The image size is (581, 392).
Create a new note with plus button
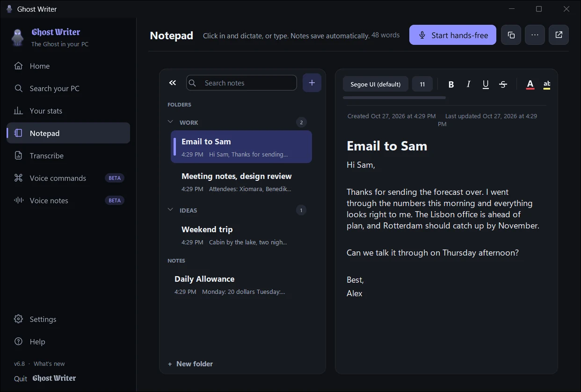312,83
